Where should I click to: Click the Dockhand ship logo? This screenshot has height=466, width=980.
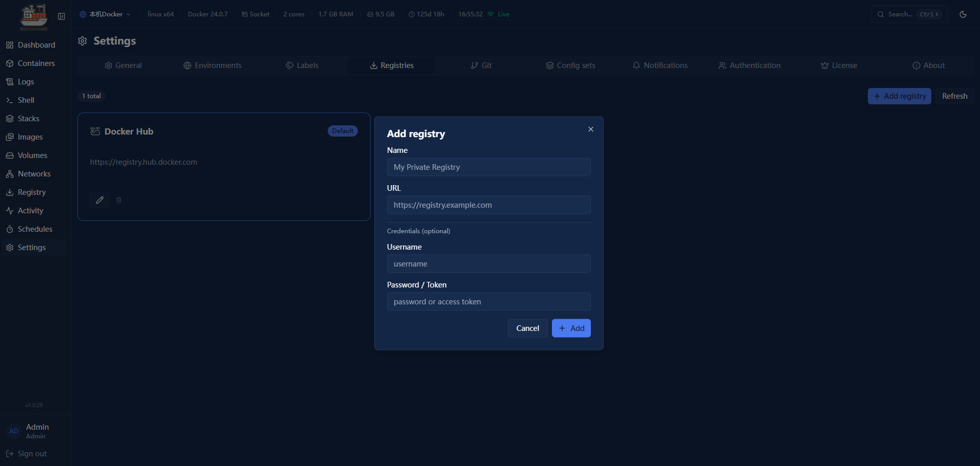pos(34,16)
